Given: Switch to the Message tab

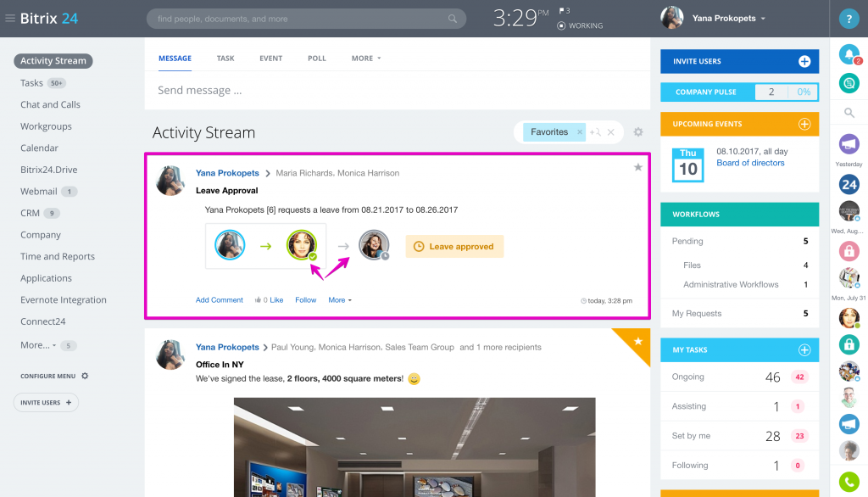Looking at the screenshot, I should tap(175, 59).
